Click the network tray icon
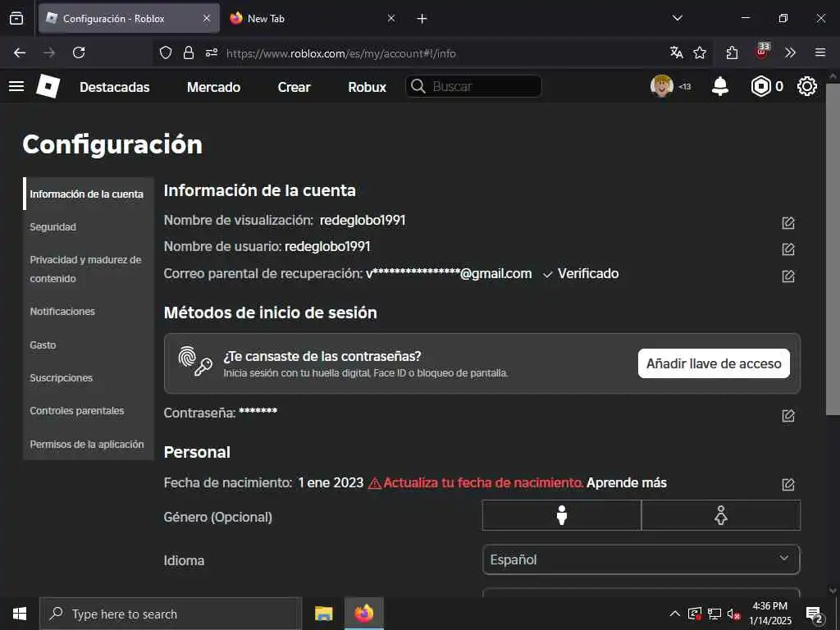 714,614
